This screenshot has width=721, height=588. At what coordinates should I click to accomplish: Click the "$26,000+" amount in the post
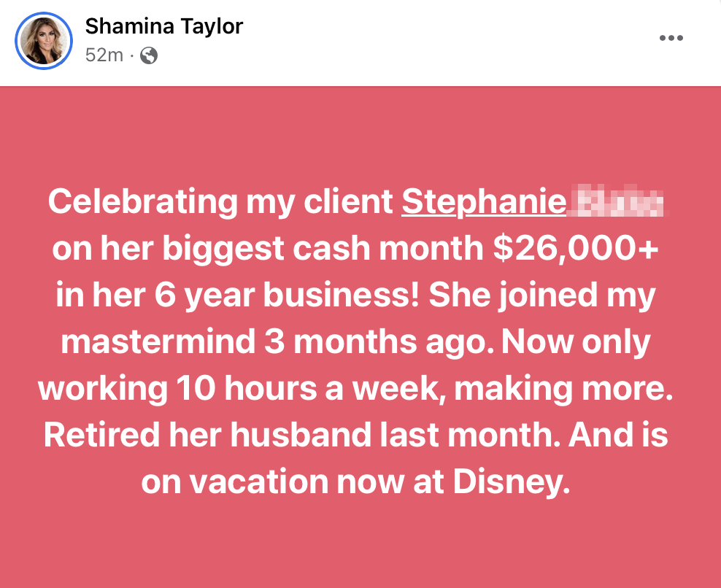tap(576, 249)
